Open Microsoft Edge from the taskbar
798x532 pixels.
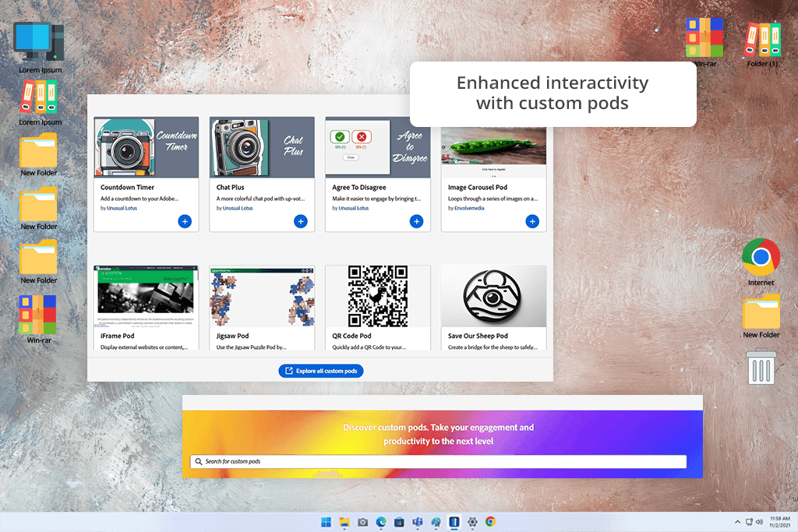382,522
